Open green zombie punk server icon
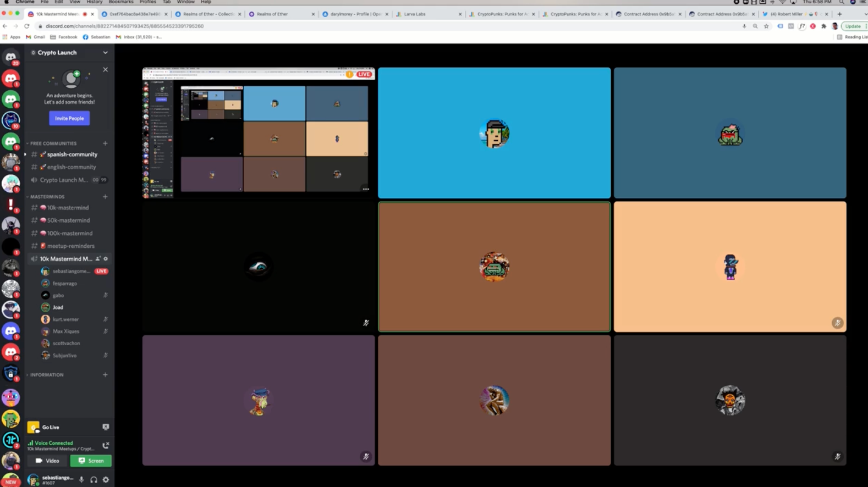This screenshot has width=868, height=487. (10, 419)
